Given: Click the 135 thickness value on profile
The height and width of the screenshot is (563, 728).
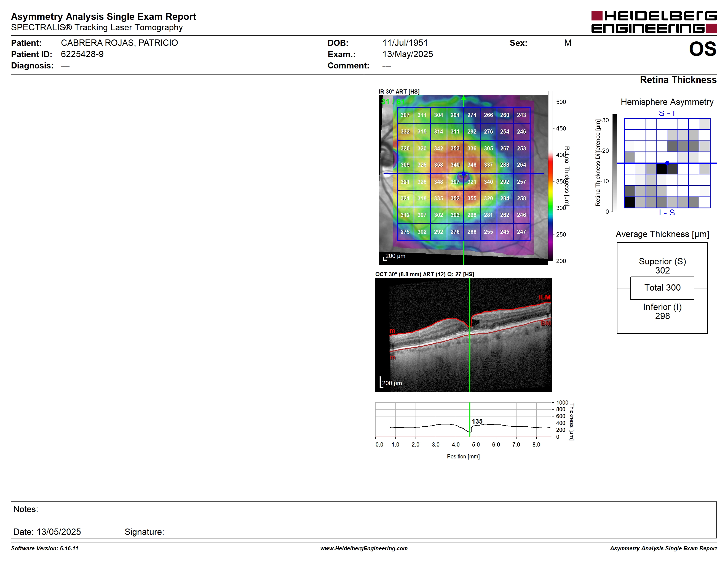Looking at the screenshot, I should [477, 421].
